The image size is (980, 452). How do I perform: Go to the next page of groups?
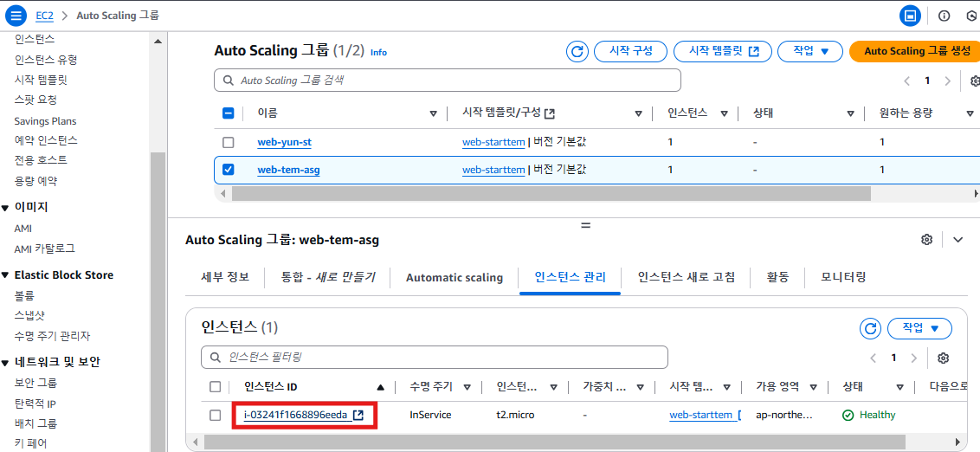coord(948,81)
